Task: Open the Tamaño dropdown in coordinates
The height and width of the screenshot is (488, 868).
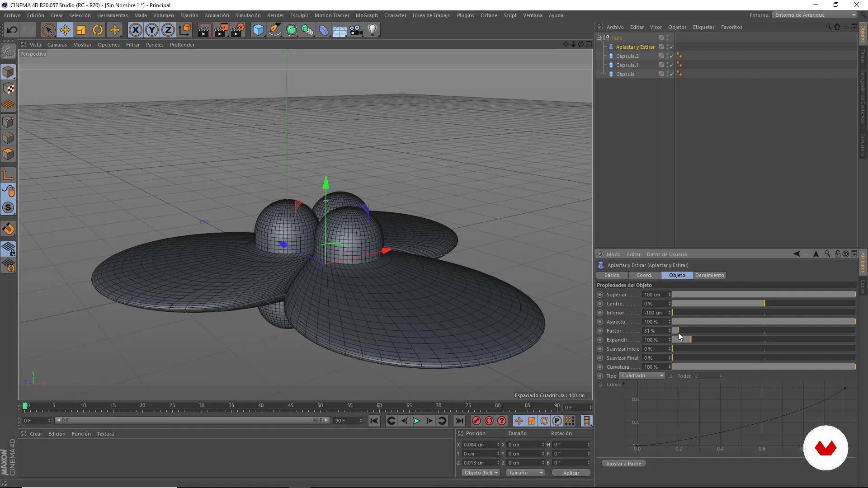Action: 525,473
